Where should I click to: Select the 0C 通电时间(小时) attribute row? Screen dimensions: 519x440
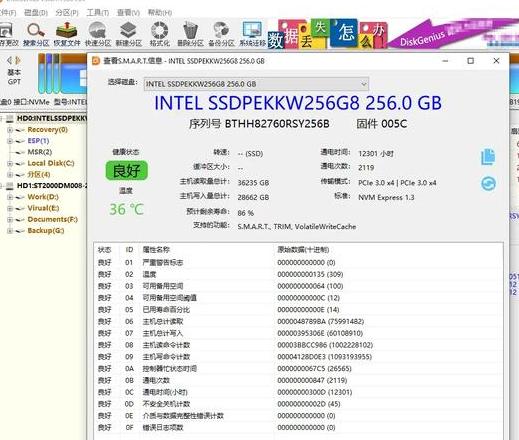point(298,392)
